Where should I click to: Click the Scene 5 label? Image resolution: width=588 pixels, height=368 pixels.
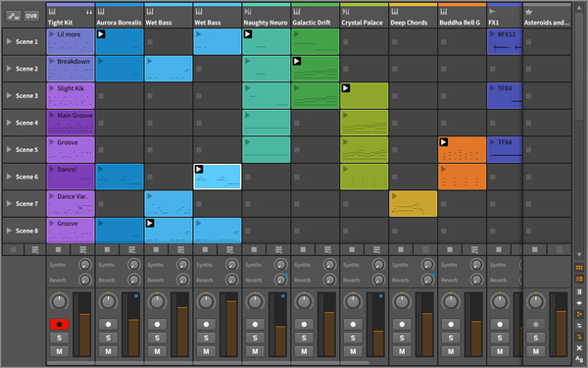point(26,149)
